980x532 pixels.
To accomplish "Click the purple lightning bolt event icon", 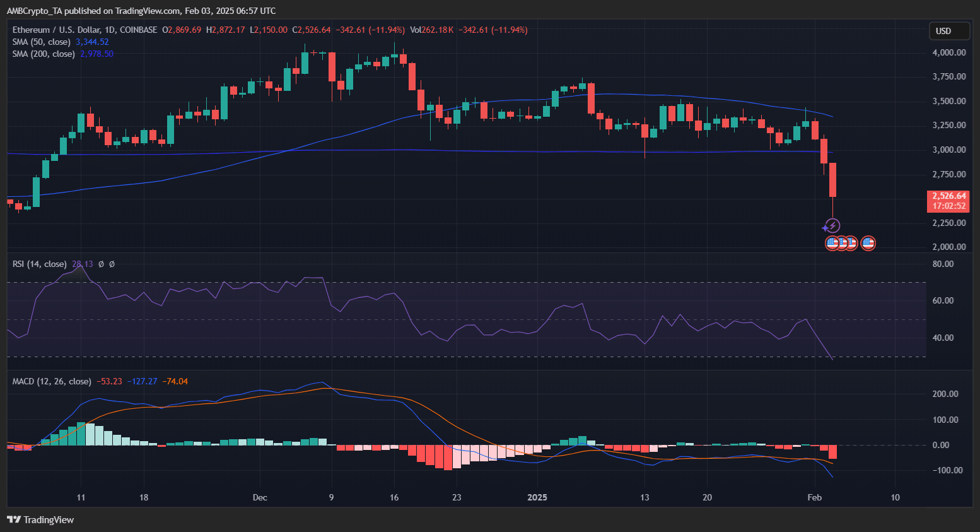I will 832,226.
